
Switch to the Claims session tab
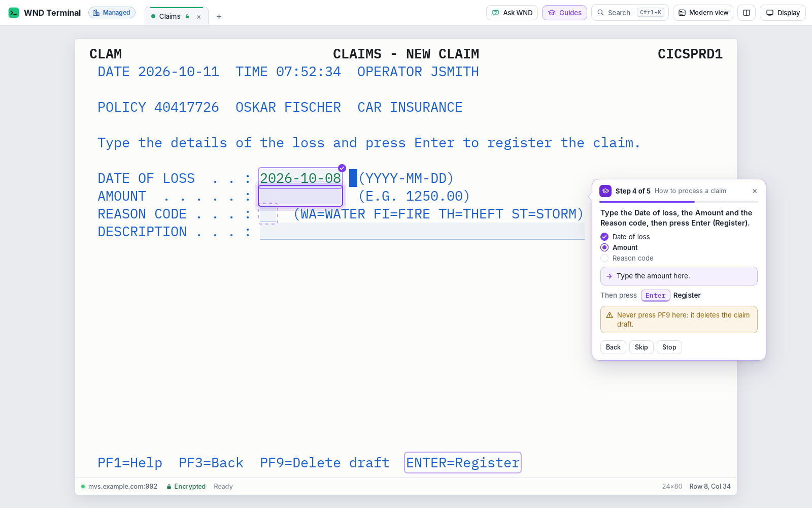click(170, 16)
